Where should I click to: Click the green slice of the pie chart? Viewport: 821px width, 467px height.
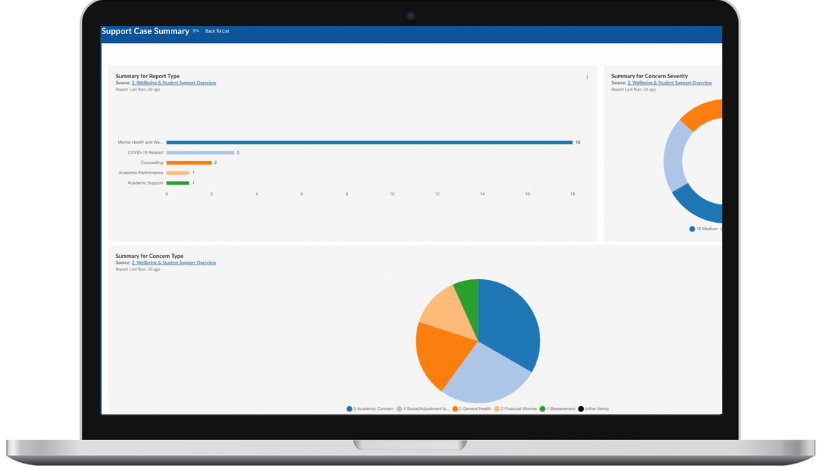(x=467, y=295)
